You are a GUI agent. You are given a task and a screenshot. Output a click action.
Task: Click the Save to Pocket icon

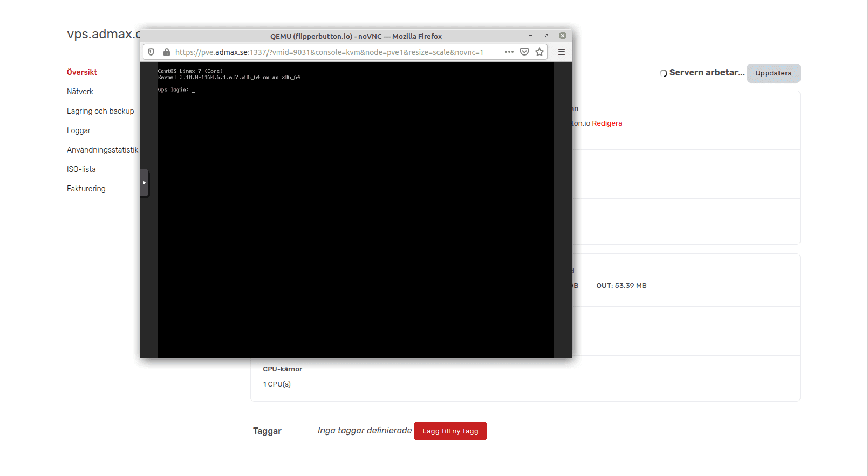coord(524,52)
